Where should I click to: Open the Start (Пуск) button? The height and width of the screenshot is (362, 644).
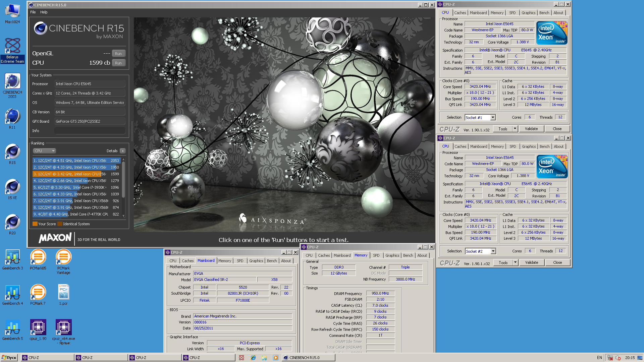9,358
